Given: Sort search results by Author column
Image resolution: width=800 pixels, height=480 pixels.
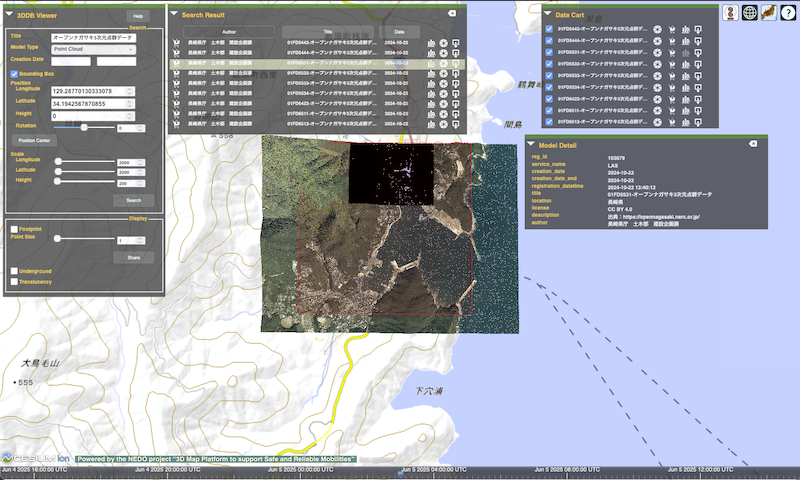Looking at the screenshot, I should (229, 32).
